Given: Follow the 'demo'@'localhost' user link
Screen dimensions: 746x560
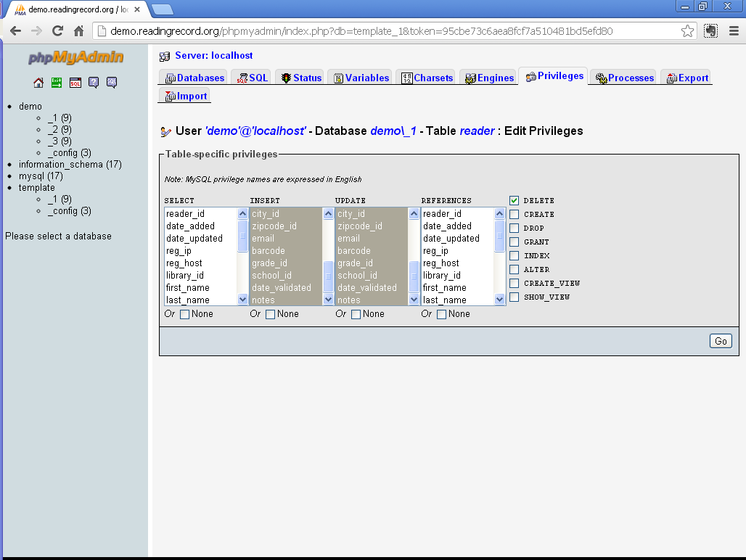Looking at the screenshot, I should [255, 131].
